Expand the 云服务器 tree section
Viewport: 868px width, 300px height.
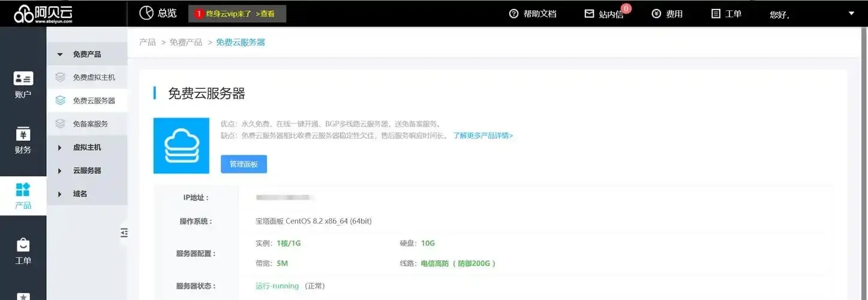[87, 170]
